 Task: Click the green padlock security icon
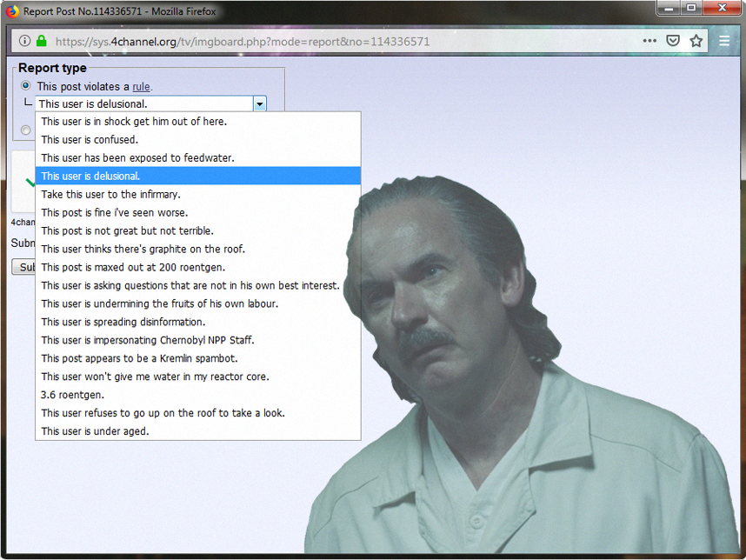click(x=42, y=41)
